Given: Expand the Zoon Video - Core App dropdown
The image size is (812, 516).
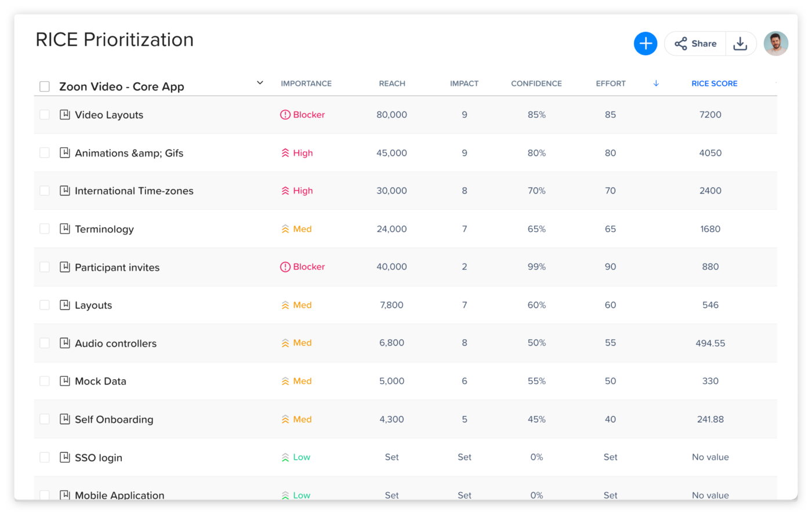Looking at the screenshot, I should pyautogui.click(x=260, y=83).
